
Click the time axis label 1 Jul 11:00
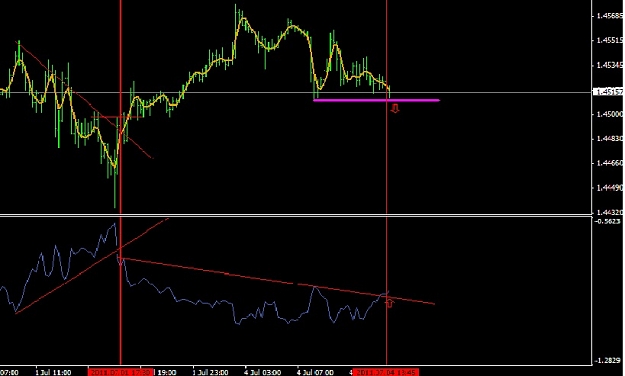pos(53,372)
